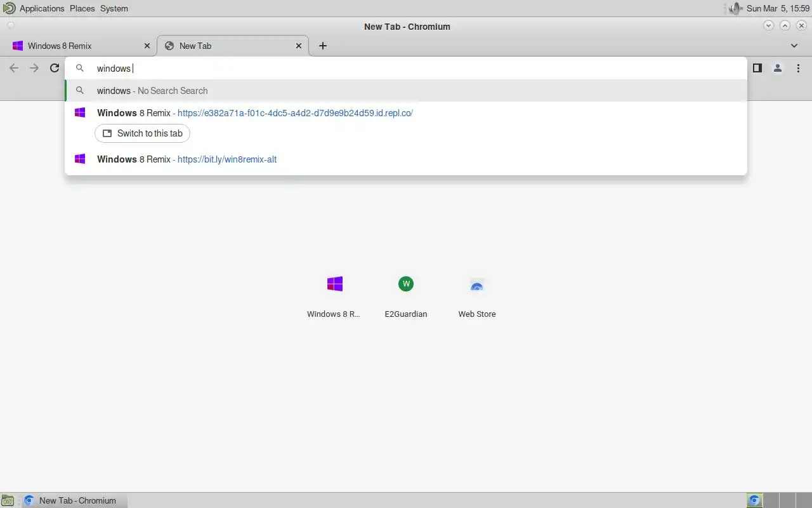Click the Chromium tray icon bottom right
This screenshot has height=508, width=812.
pyautogui.click(x=754, y=500)
